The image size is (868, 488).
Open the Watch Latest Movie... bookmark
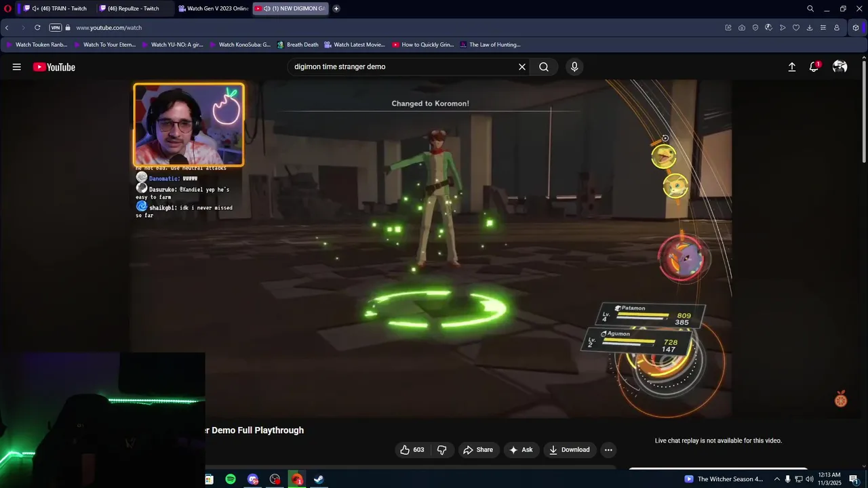point(355,45)
